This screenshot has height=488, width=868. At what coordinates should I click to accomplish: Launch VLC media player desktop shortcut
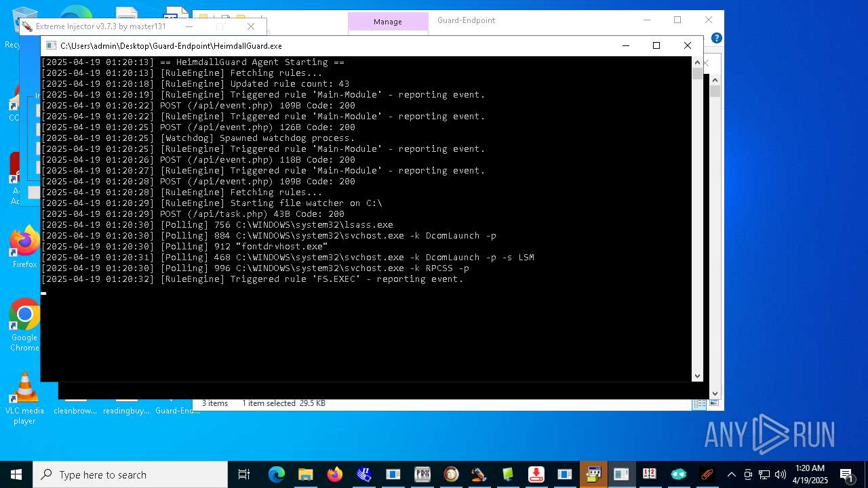point(24,399)
